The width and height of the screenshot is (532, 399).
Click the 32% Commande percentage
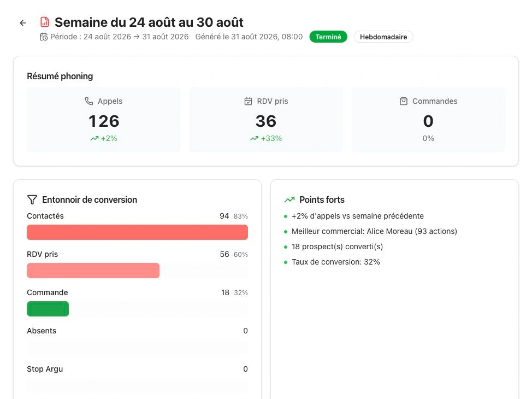coord(240,293)
